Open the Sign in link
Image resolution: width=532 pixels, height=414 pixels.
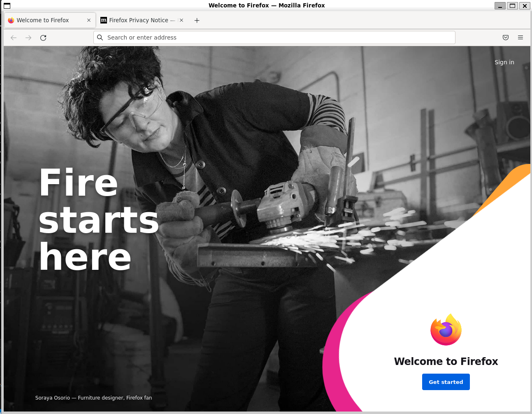click(x=504, y=62)
